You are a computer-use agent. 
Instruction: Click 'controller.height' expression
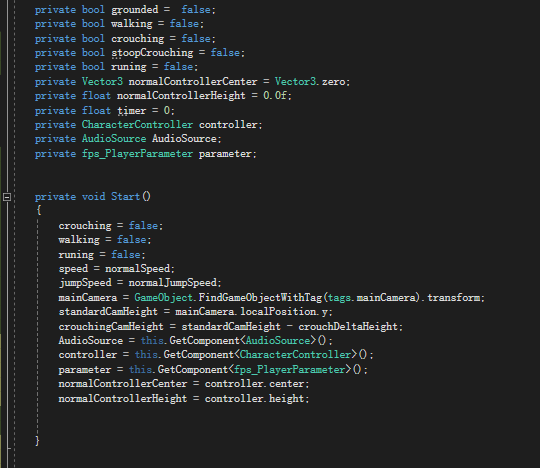click(x=255, y=399)
